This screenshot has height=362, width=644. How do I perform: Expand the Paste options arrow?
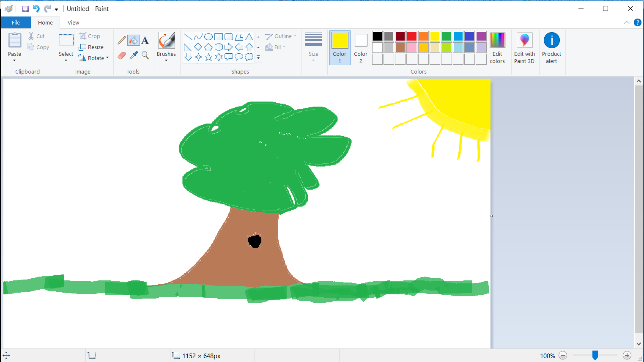tap(14, 60)
